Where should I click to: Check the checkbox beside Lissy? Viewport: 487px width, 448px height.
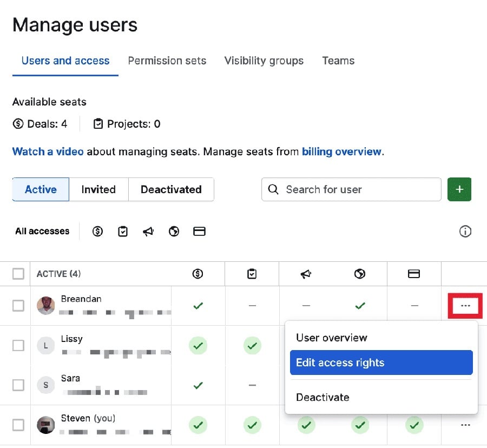coord(17,346)
